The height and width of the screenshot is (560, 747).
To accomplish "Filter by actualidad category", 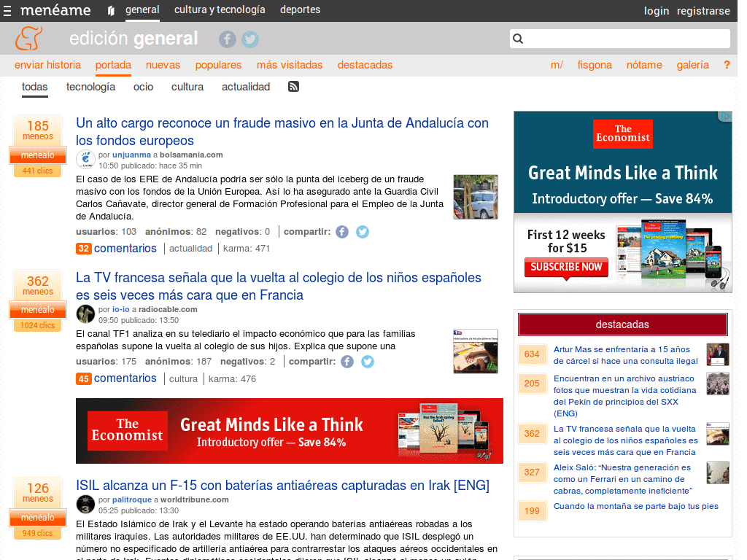I will 246,87.
